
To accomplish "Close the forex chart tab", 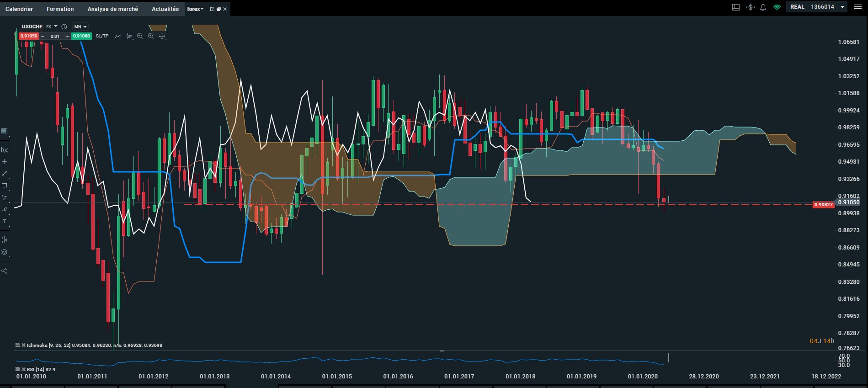I will point(225,9).
